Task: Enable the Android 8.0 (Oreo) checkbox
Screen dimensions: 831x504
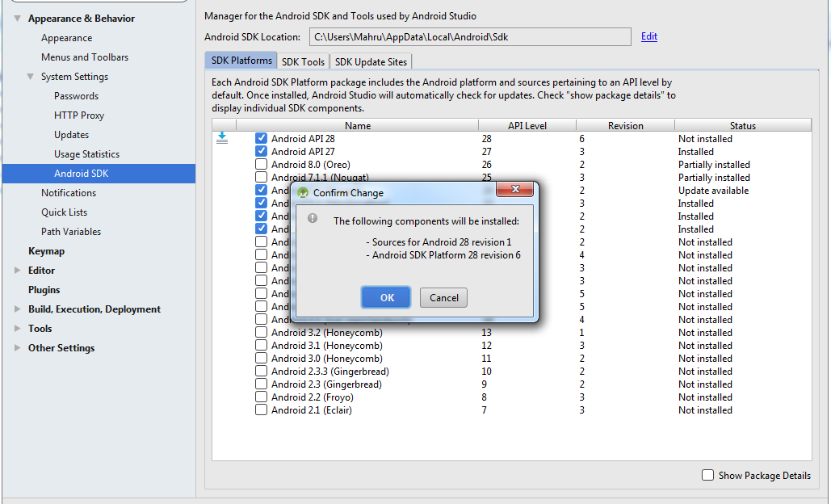Action: tap(261, 165)
